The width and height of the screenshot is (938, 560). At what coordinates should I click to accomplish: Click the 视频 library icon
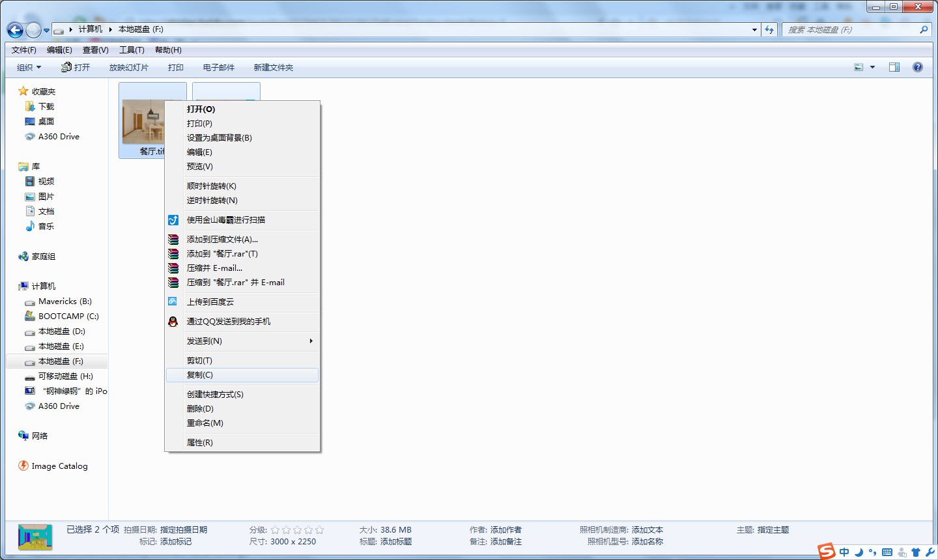30,181
